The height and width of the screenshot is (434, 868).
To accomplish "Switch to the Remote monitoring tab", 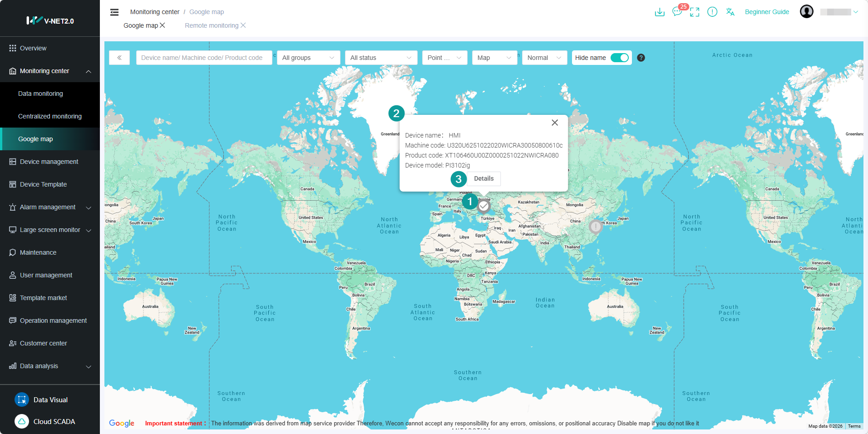I will [212, 25].
